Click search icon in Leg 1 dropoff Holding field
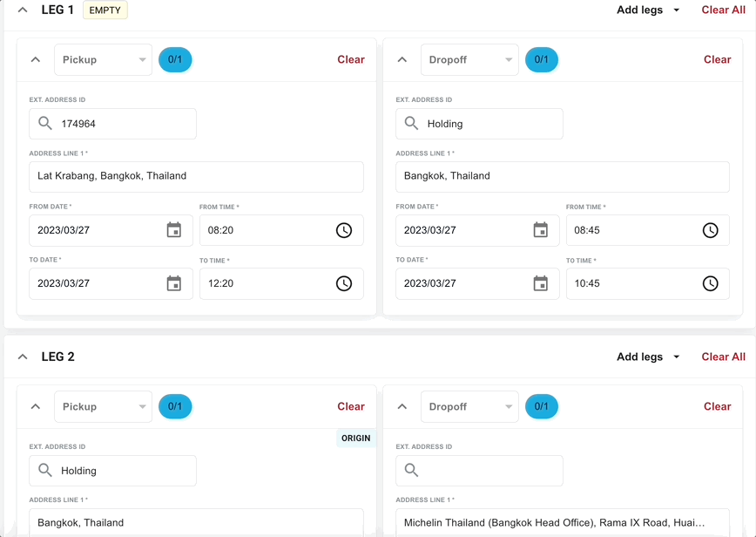This screenshot has height=537, width=756. pyautogui.click(x=411, y=124)
